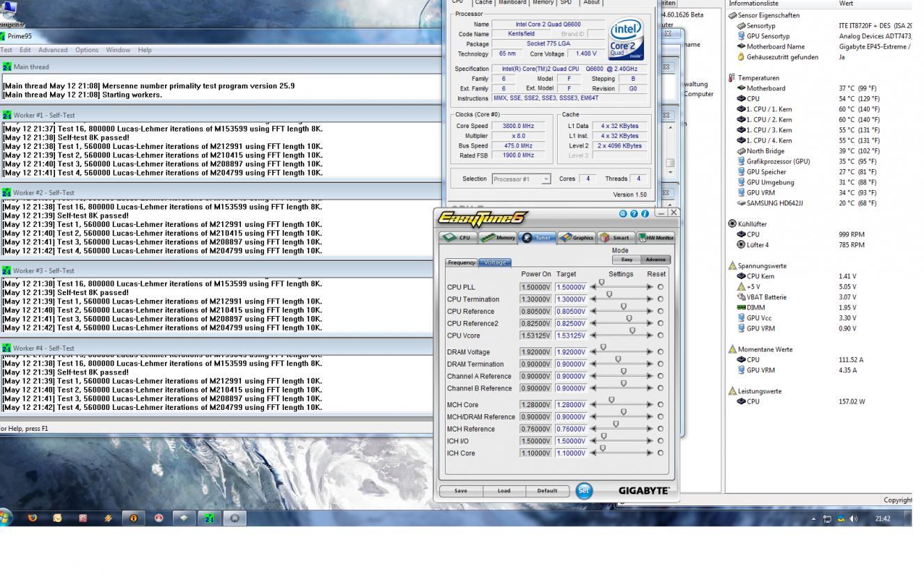Click the Intel Core 2 Quad logo in CPU-Z
Image resolution: width=924 pixels, height=577 pixels.
click(x=626, y=40)
